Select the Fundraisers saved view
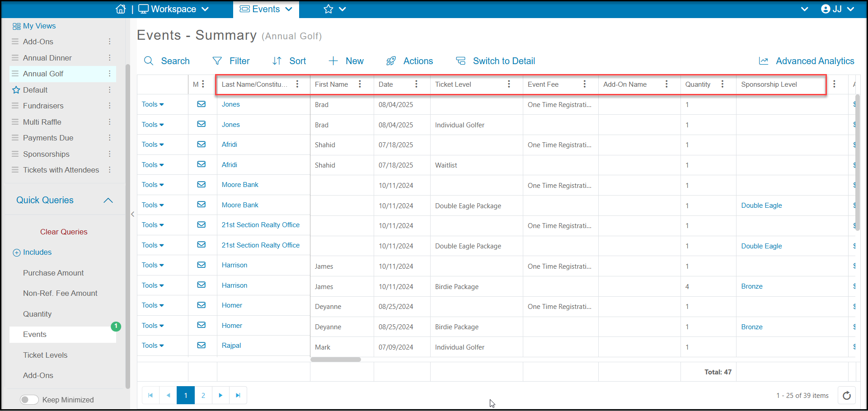 tap(43, 106)
